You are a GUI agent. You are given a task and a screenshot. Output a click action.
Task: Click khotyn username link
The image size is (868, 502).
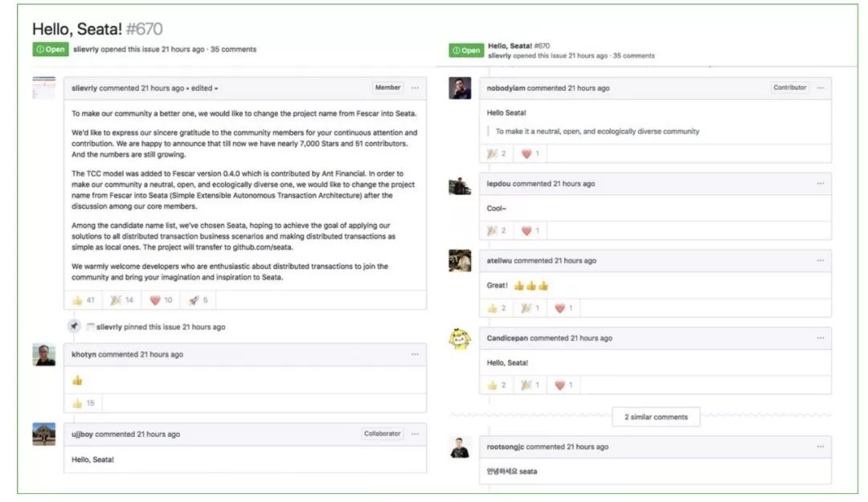[x=84, y=354]
